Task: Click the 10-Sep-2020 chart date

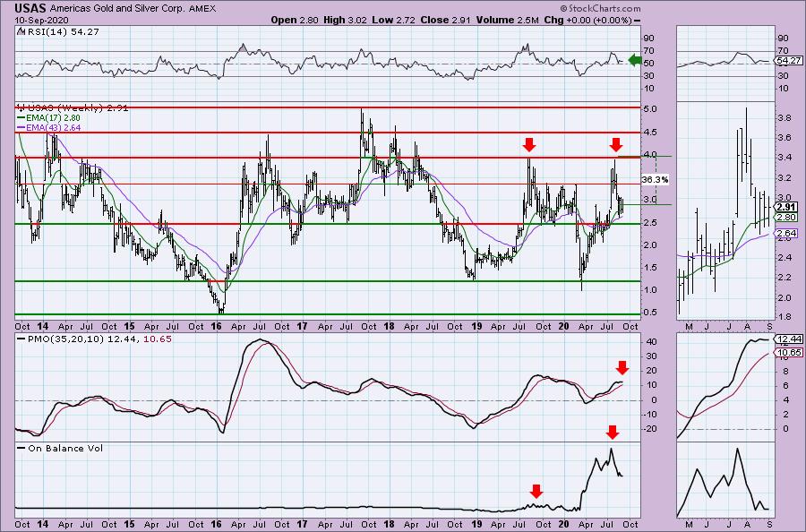Action: point(43,20)
